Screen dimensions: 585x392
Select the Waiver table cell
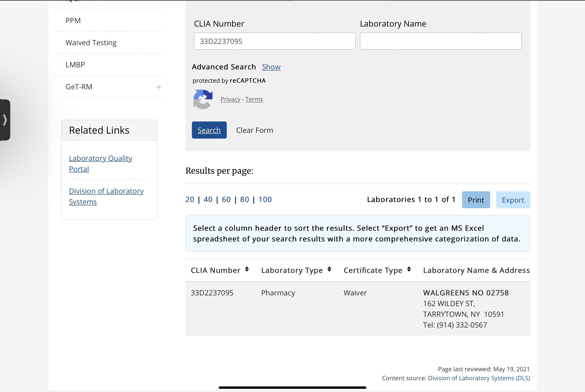click(355, 293)
